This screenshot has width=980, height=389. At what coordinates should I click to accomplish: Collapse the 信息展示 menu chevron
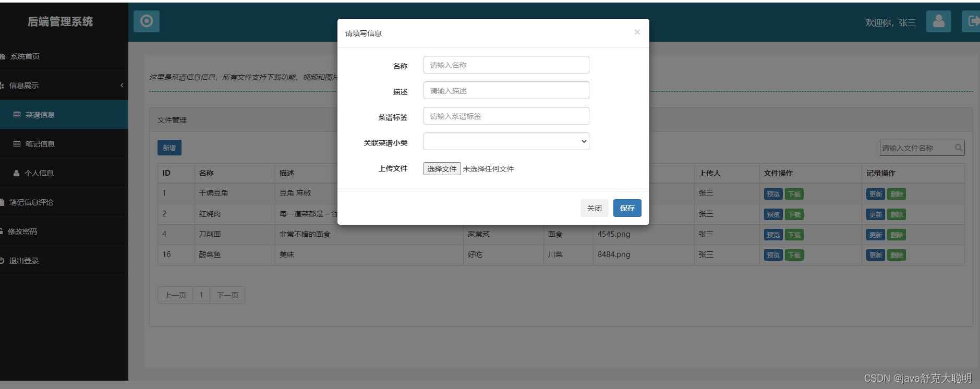point(122,86)
